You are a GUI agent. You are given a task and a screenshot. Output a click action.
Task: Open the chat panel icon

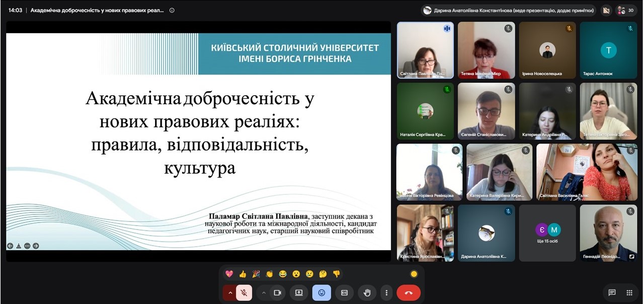coord(612,292)
